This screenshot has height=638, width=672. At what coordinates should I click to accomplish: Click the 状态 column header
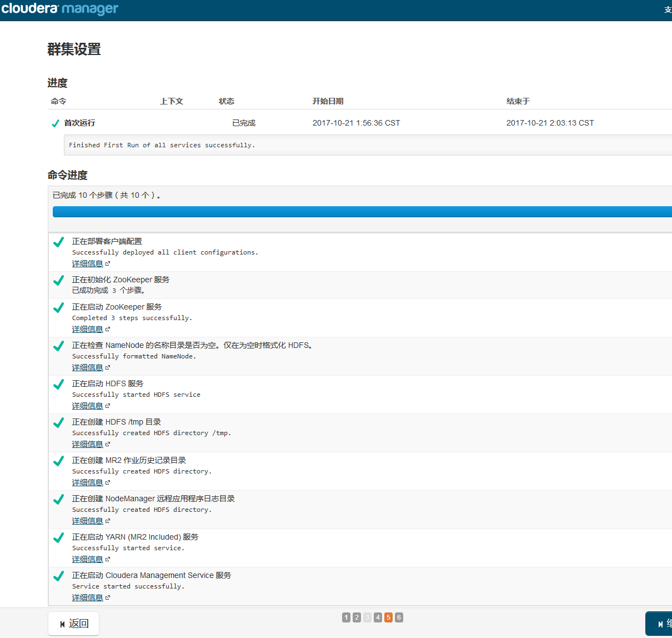coord(227,101)
